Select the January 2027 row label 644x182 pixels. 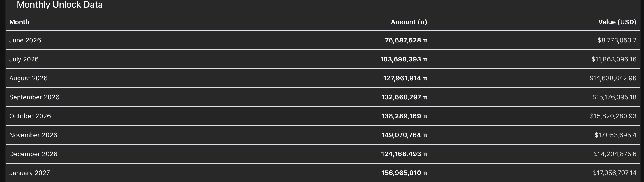click(29, 173)
